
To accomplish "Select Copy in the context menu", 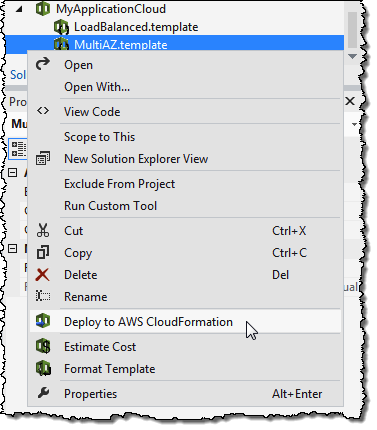I will click(185, 253).
